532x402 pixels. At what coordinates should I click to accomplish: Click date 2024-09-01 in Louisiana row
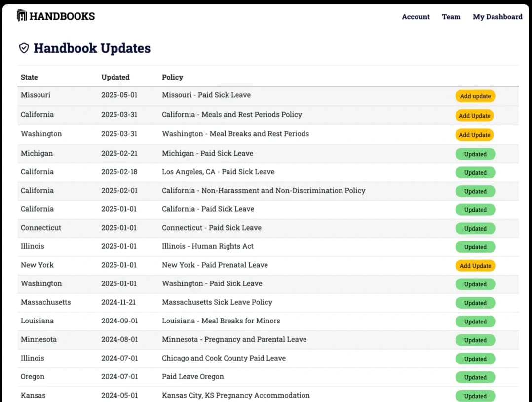coord(119,321)
